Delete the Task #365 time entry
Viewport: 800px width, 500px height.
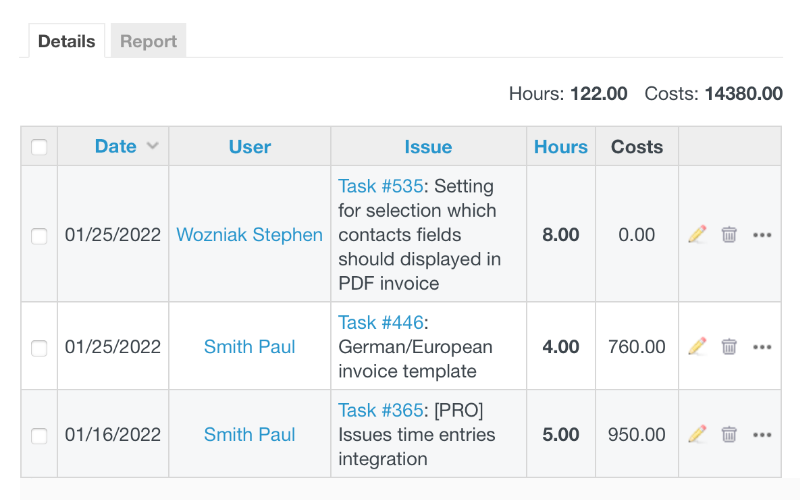click(729, 434)
